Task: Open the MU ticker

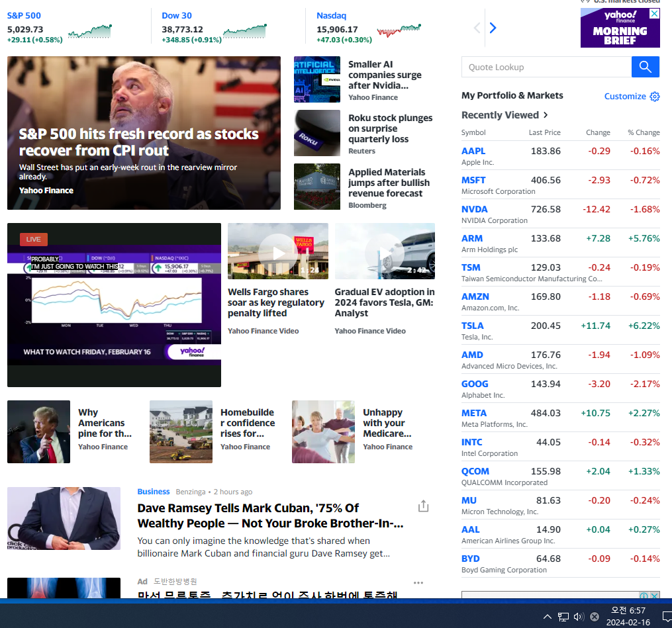Action: 469,500
